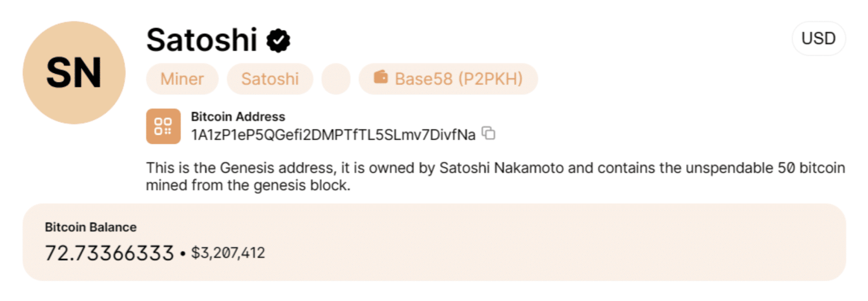868x301 pixels.
Task: Click the wallet icon in Base58 tag
Action: coord(381,78)
